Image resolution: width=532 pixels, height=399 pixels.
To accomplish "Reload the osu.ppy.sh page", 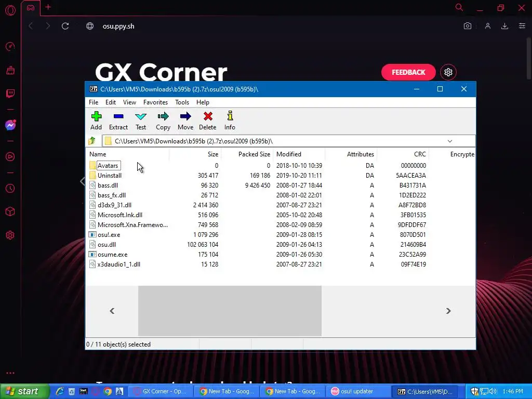I will 65,26.
